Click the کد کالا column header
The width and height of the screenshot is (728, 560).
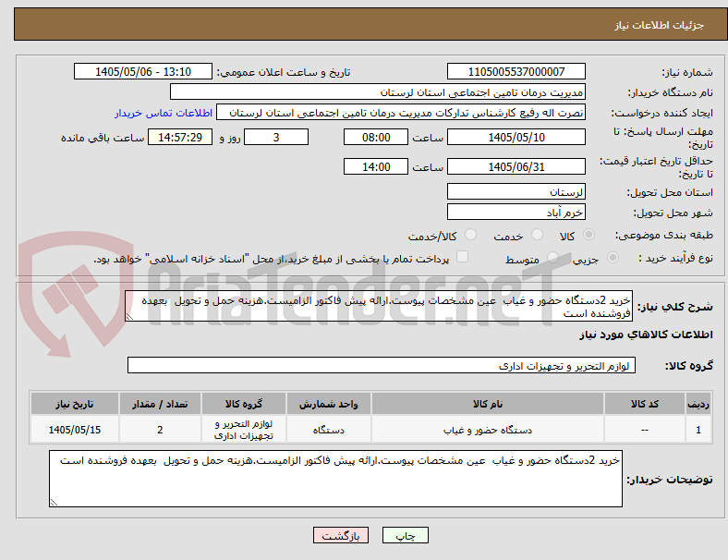645,404
